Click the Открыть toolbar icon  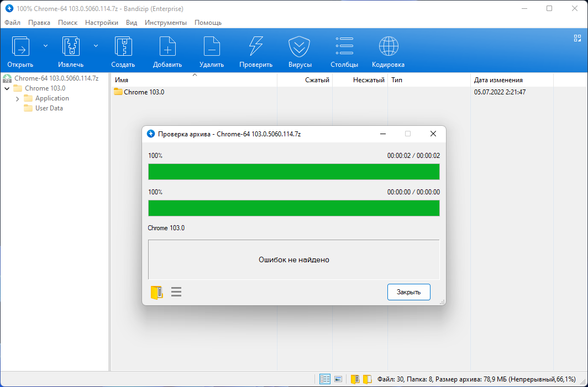click(x=20, y=47)
